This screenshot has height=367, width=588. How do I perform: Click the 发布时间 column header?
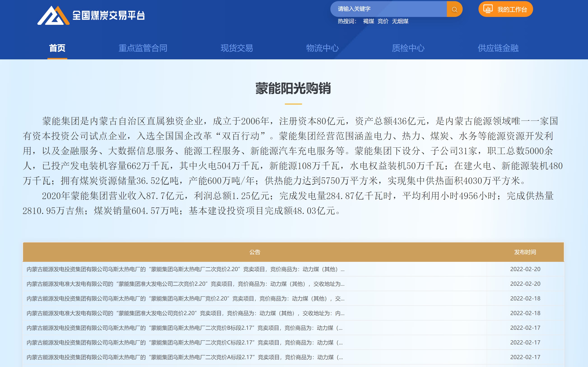click(525, 252)
